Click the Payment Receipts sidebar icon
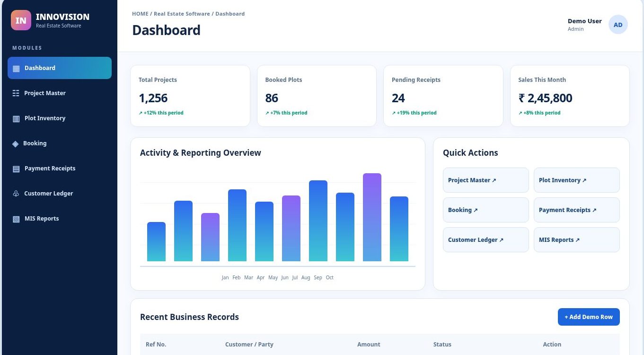Screen dimensions: 644x355 pos(16,169)
